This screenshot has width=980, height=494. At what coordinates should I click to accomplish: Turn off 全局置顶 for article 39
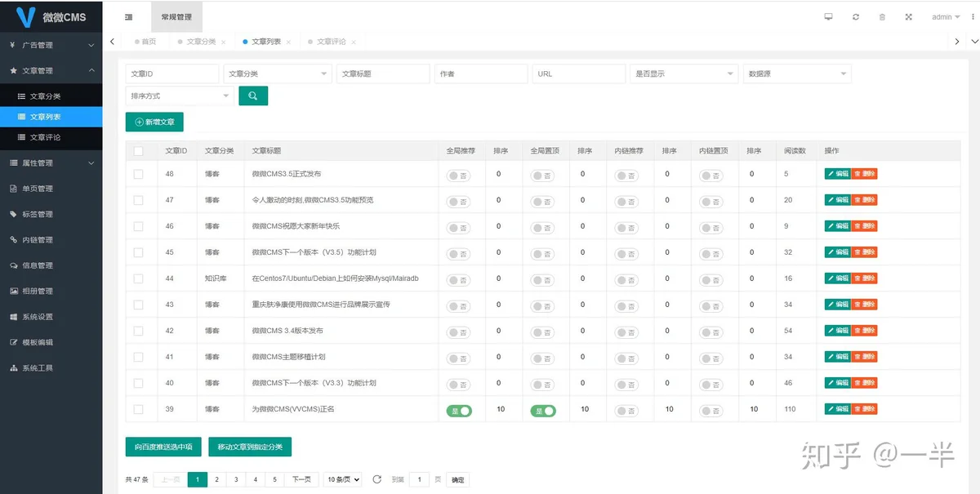543,411
